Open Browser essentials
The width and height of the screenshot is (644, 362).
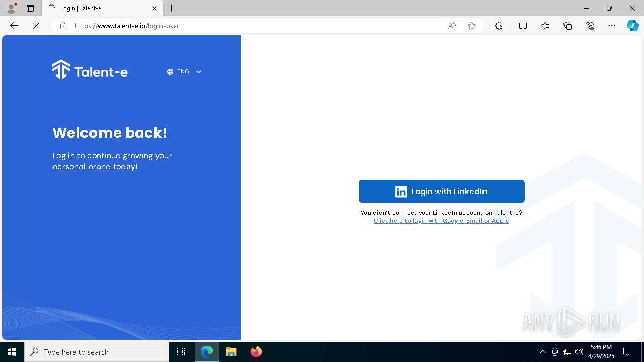590,26
